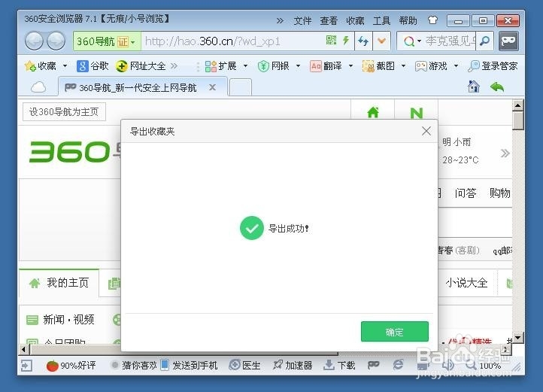Expand the 扩展 dropdown arrow

click(x=245, y=66)
